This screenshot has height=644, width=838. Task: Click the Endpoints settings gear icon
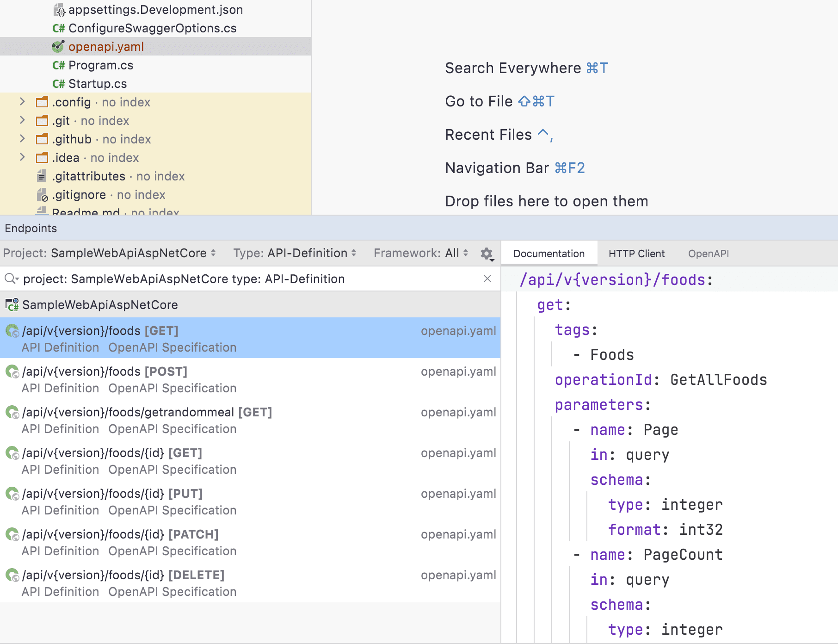point(487,254)
